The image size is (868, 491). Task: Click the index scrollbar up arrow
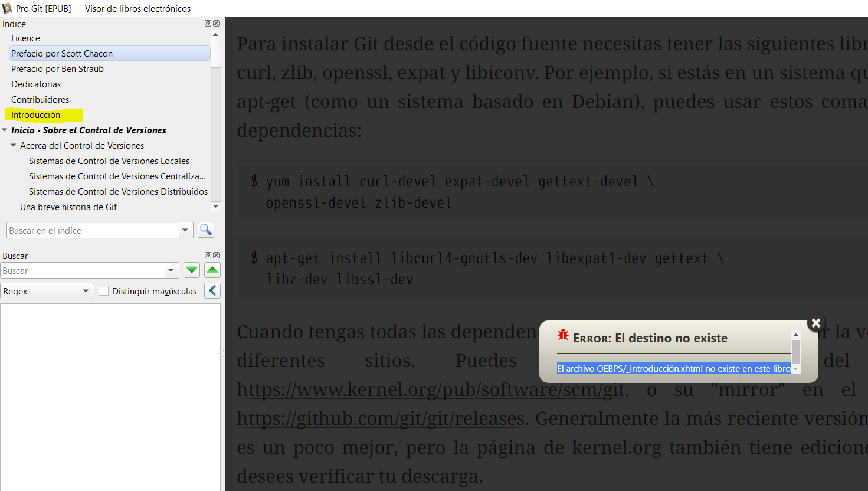click(215, 35)
